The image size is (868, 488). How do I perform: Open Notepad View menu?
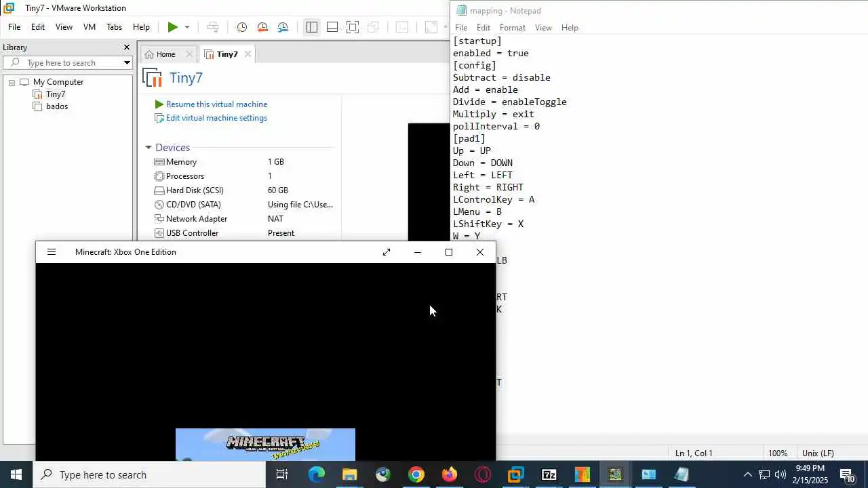click(x=543, y=28)
